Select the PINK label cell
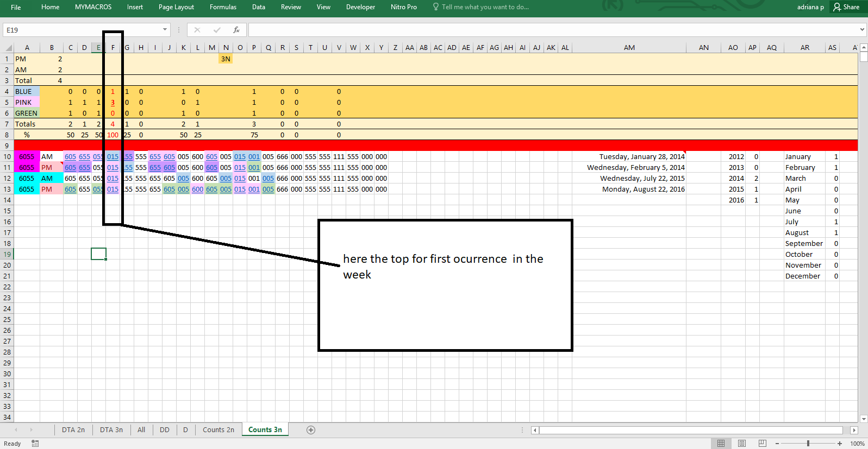This screenshot has height=449, width=868. 27,102
